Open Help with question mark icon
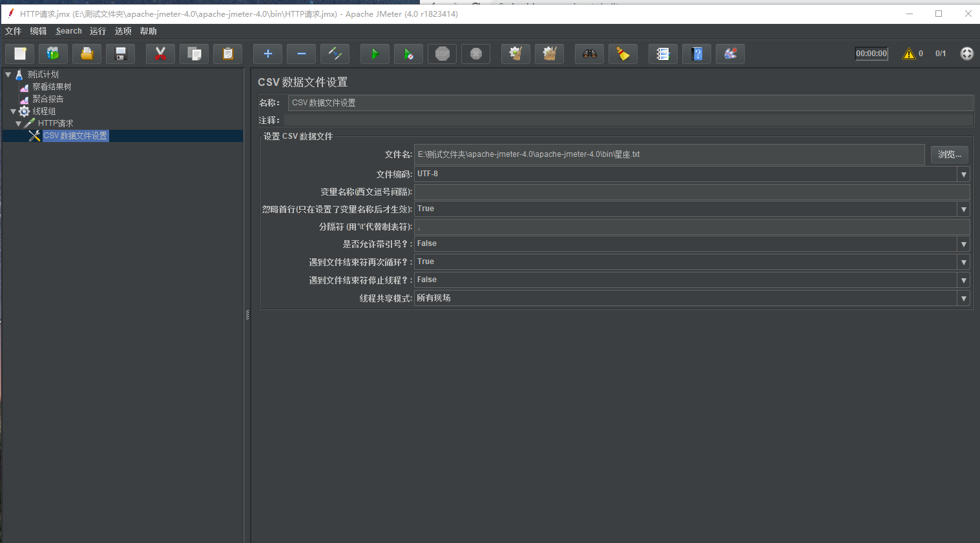The height and width of the screenshot is (543, 980). pos(697,54)
